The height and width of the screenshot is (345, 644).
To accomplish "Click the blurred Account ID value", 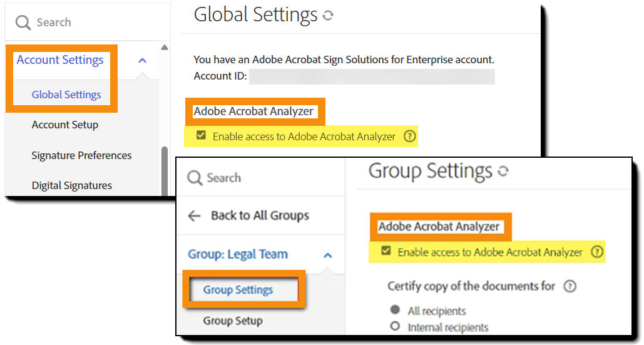I will (372, 76).
